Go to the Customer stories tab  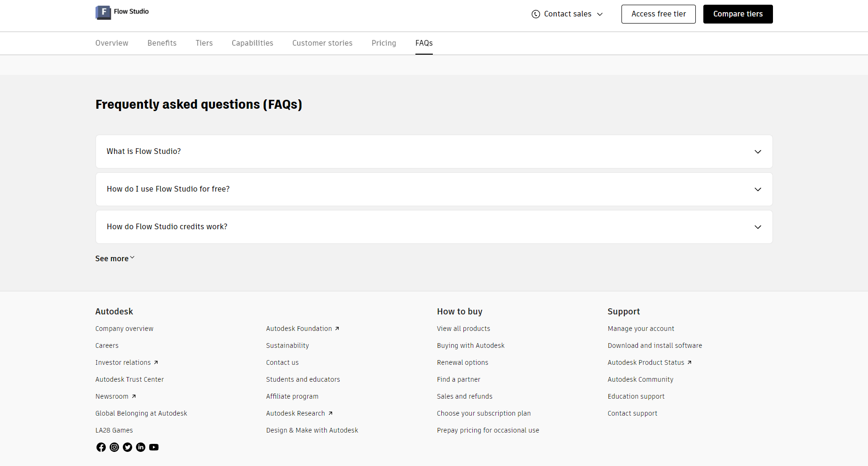322,43
